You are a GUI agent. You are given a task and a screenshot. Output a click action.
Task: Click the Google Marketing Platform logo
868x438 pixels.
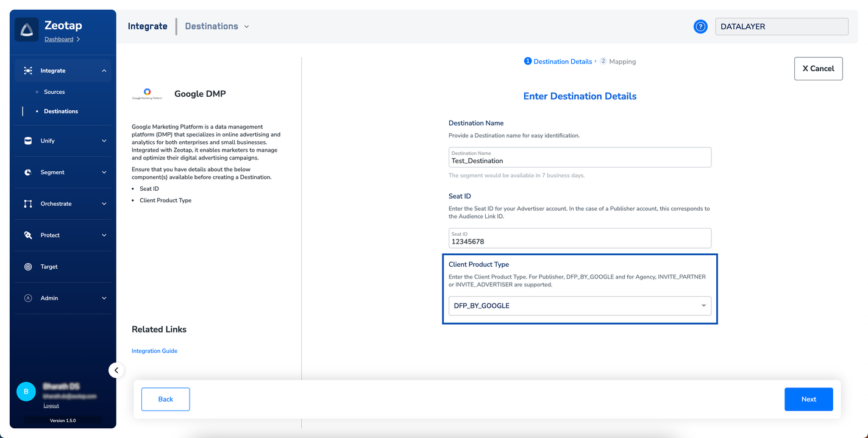click(148, 94)
